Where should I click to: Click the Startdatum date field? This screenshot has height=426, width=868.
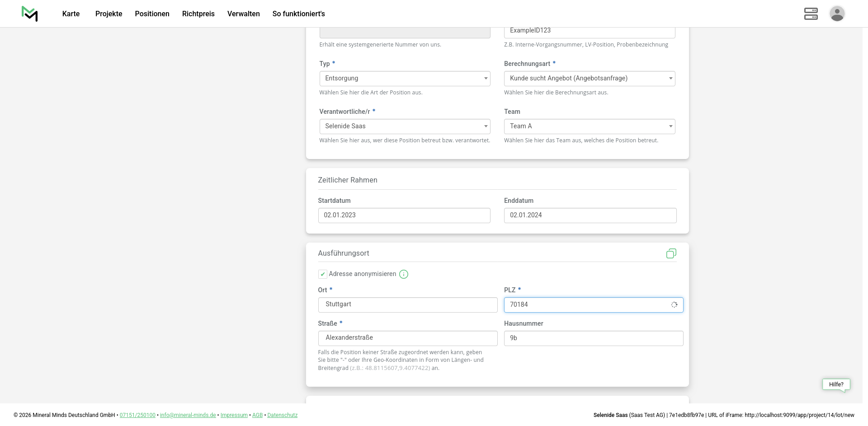pos(404,215)
